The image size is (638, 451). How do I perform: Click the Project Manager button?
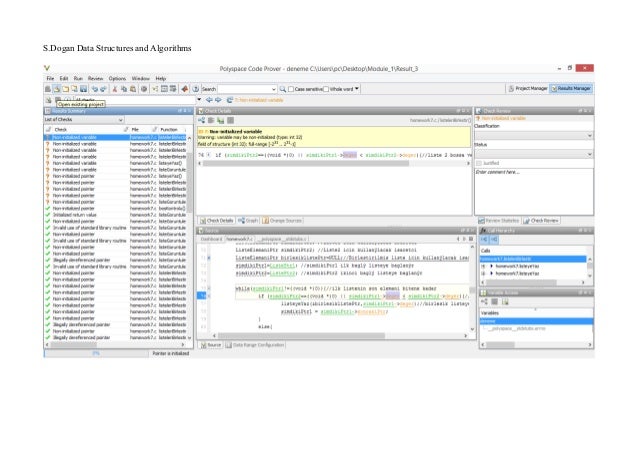[527, 89]
